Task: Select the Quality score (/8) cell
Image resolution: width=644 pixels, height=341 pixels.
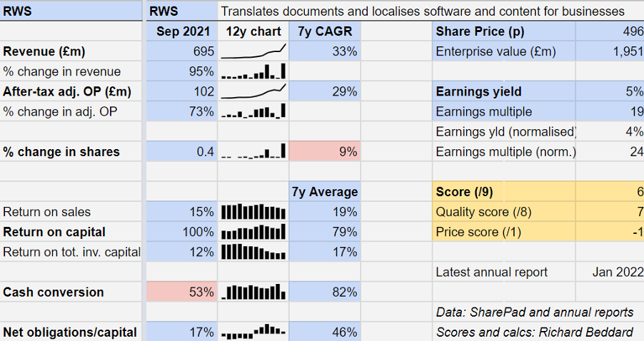Action: click(x=503, y=212)
